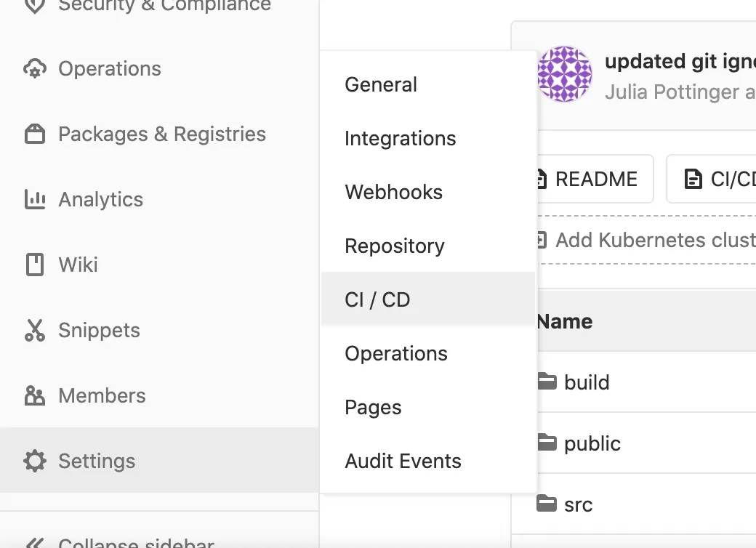Open Webhooks settings
Viewport: 756px width, 548px height.
click(x=428, y=193)
